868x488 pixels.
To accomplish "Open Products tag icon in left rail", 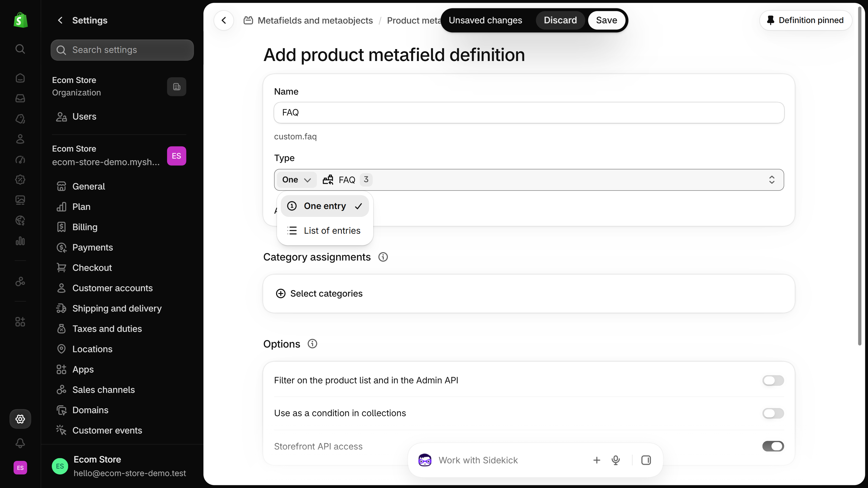I will (x=20, y=118).
